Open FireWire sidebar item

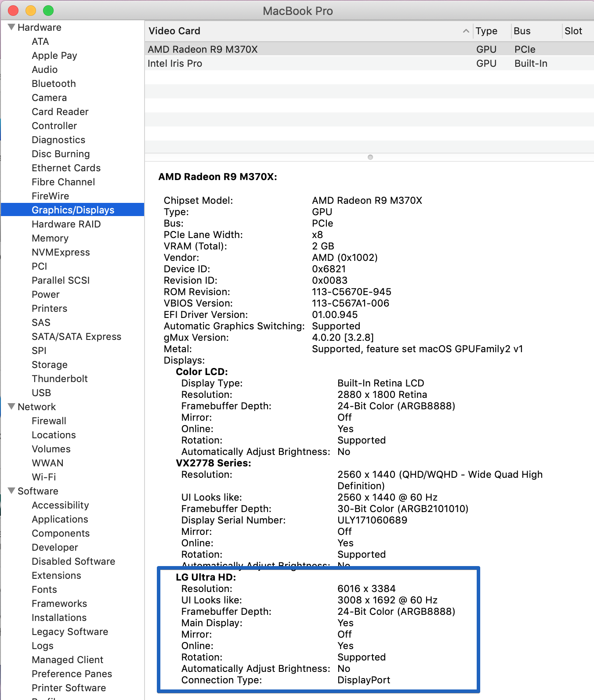tap(51, 196)
